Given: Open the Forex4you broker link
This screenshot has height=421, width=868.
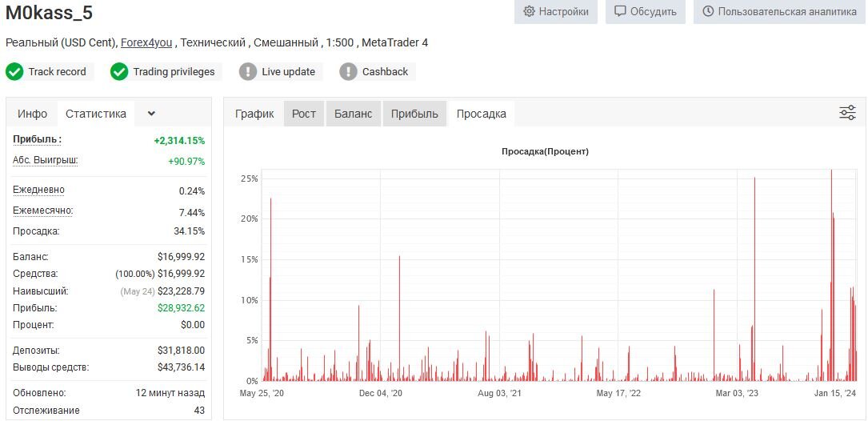Looking at the screenshot, I should coord(146,42).
